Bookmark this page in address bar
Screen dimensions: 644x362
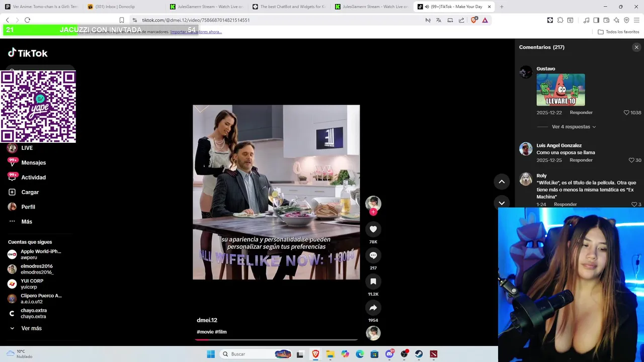point(122,20)
